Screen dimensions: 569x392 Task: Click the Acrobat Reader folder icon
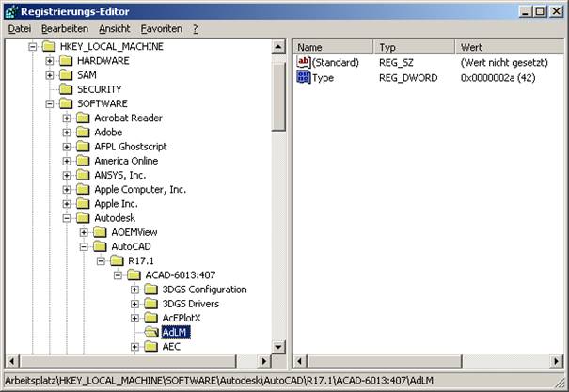(83, 118)
